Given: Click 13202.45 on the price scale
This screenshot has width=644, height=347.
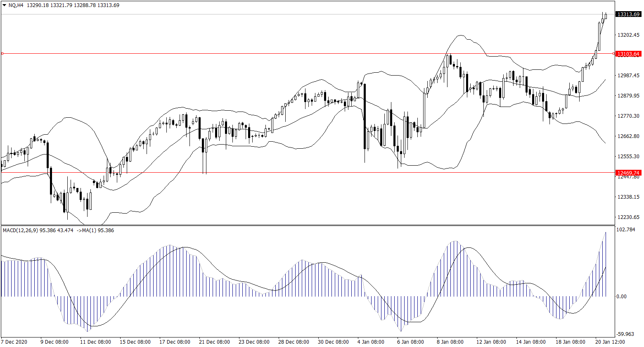Looking at the screenshot, I should point(628,35).
